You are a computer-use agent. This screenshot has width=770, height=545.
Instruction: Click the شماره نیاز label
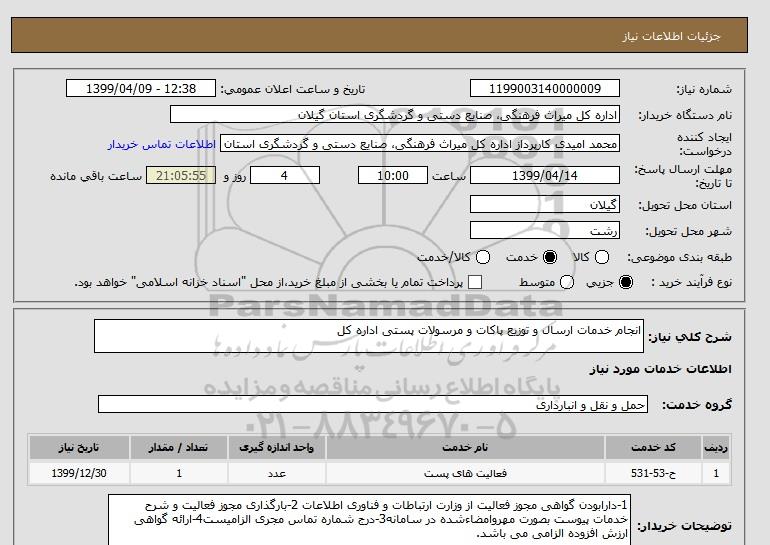704,89
